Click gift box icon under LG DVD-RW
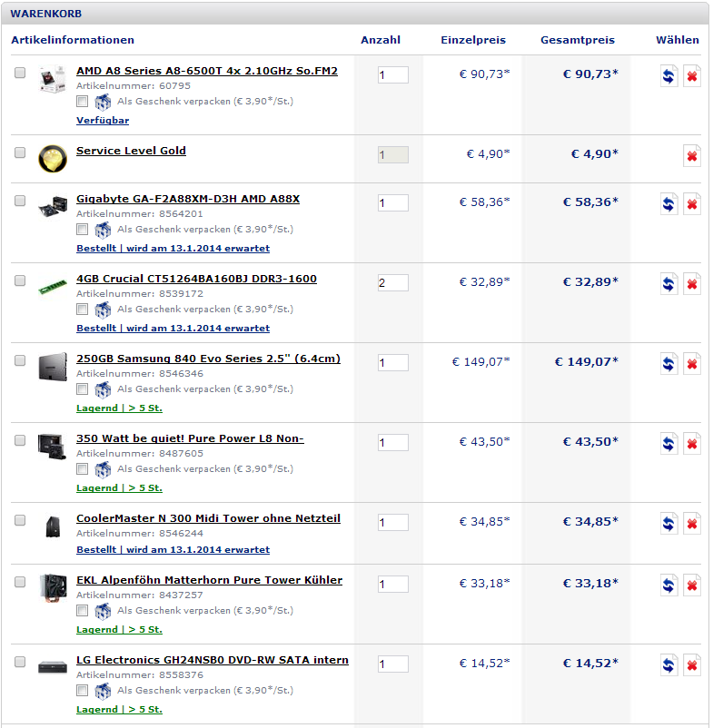The image size is (713, 728). click(103, 691)
